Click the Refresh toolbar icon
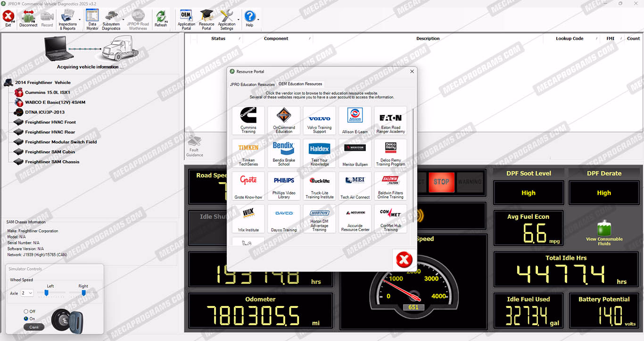The width and height of the screenshot is (644, 341). 161,19
